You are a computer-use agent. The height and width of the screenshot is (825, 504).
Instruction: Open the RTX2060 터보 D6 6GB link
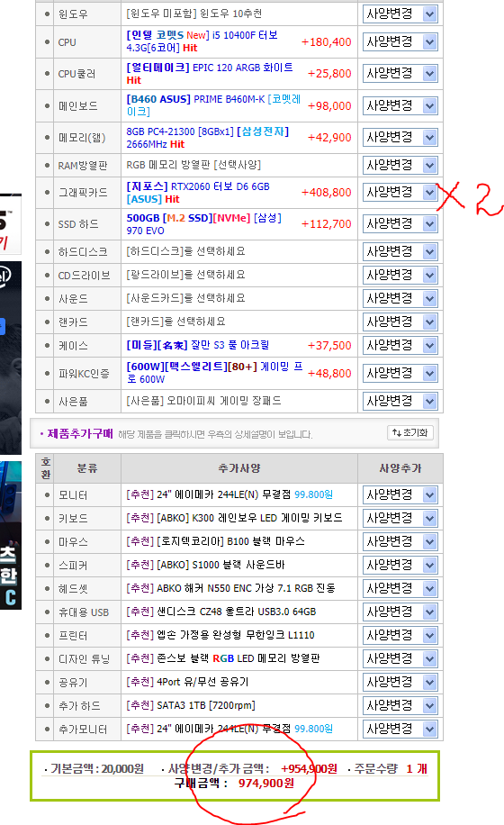tap(198, 193)
